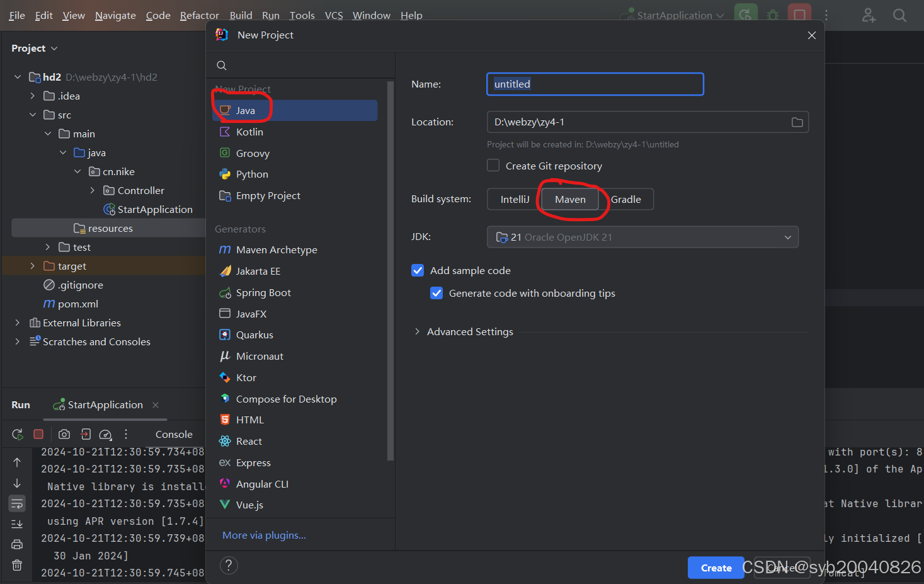Viewport: 924px width, 584px height.
Task: Select resources folder in tree
Action: point(110,228)
